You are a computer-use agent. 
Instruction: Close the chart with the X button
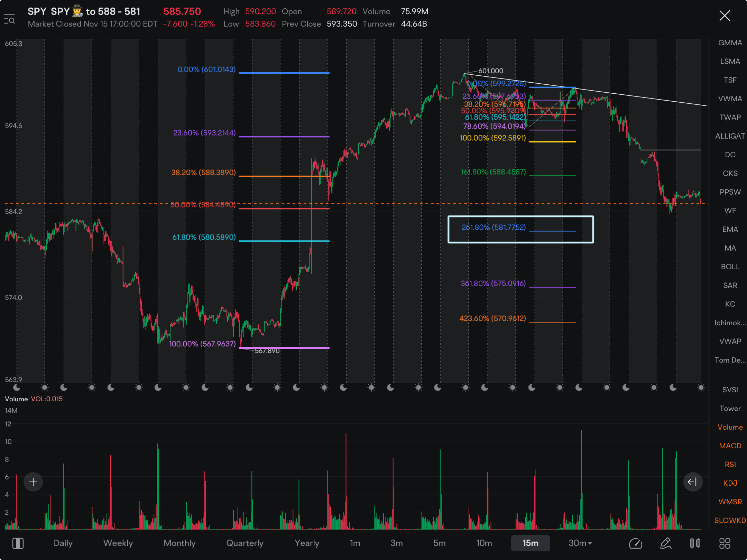(725, 16)
